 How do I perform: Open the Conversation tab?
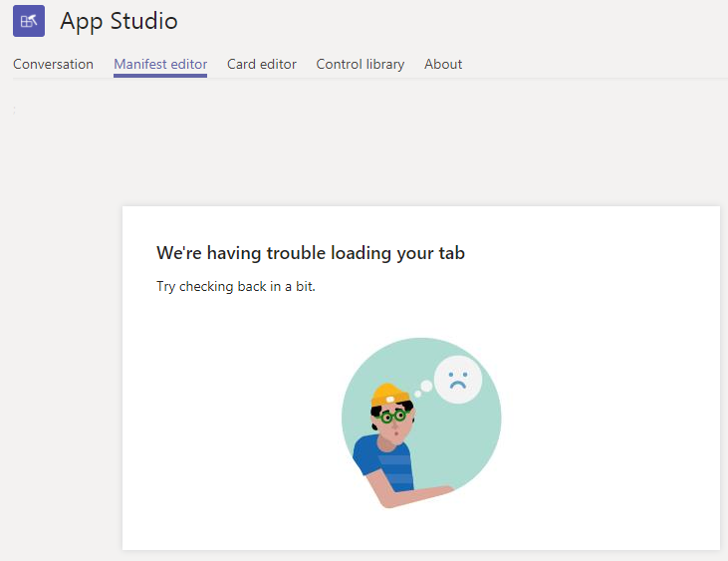(x=53, y=64)
